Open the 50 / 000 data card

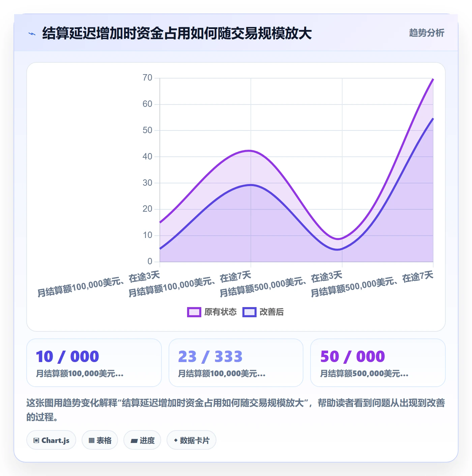point(378,363)
